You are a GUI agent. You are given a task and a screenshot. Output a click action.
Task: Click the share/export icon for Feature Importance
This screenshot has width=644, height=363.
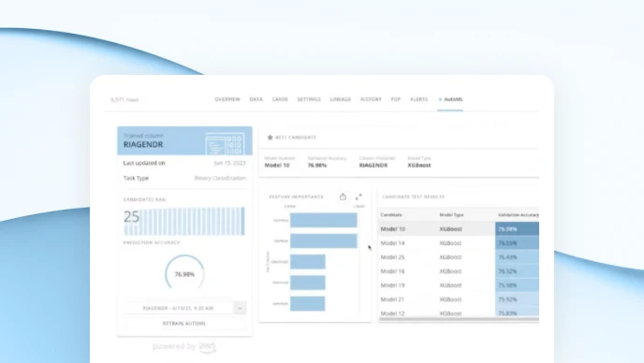tap(343, 196)
